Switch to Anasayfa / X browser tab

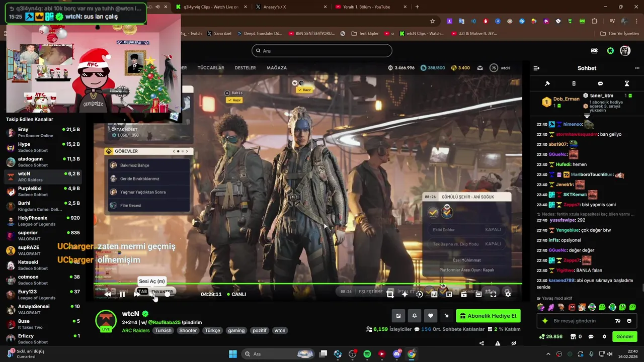tap(290, 7)
